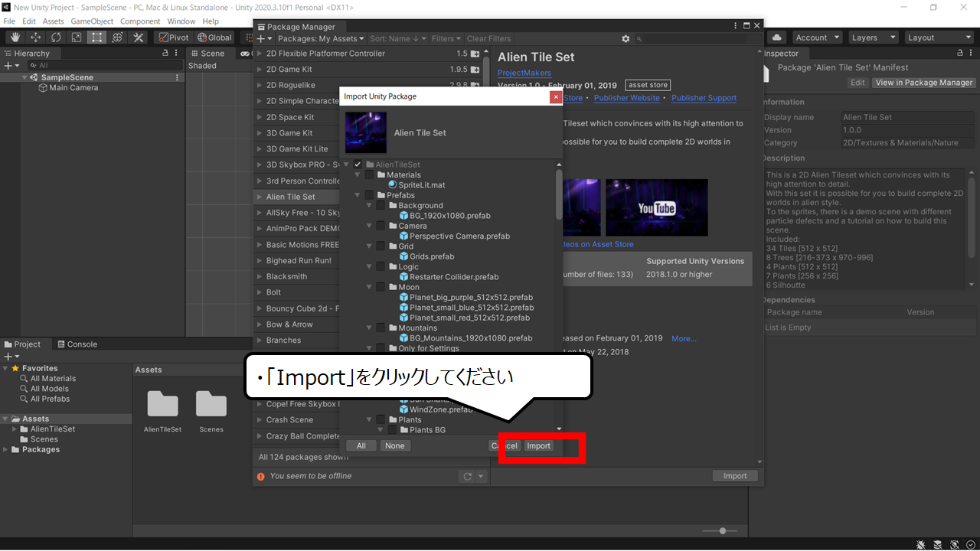980x551 pixels.
Task: Select the Scale tool
Action: point(77,37)
